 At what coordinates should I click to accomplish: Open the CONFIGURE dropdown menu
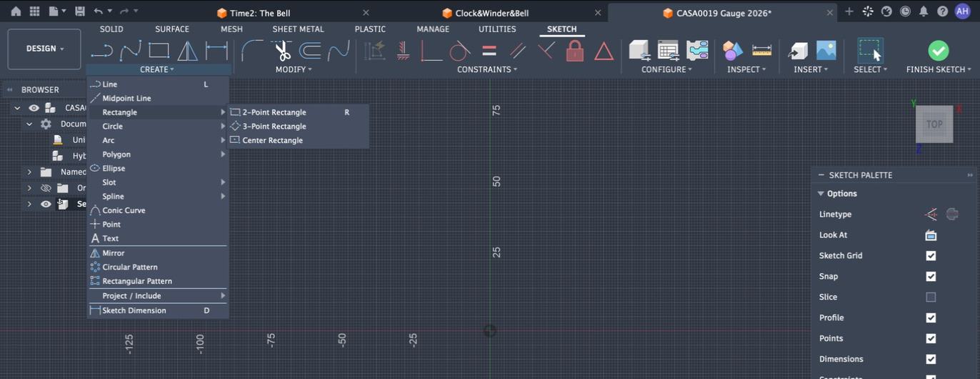[x=666, y=69]
